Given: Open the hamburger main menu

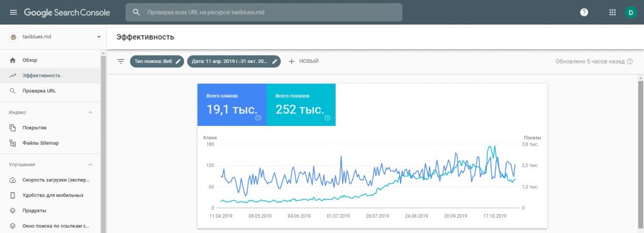Looking at the screenshot, I should (13, 13).
